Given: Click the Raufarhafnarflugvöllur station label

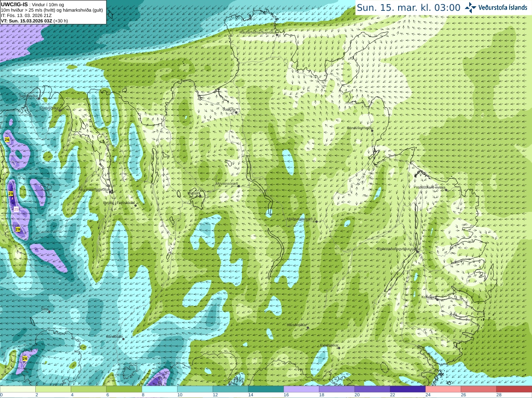Looking at the screenshot, I should pos(258,32).
